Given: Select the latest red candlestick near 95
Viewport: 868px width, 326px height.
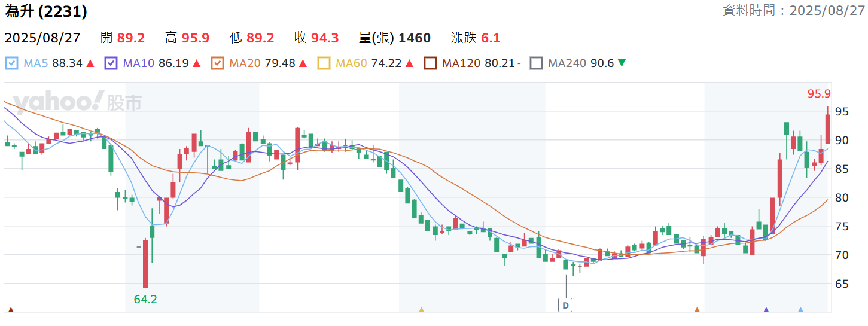Looking at the screenshot, I should tap(828, 129).
